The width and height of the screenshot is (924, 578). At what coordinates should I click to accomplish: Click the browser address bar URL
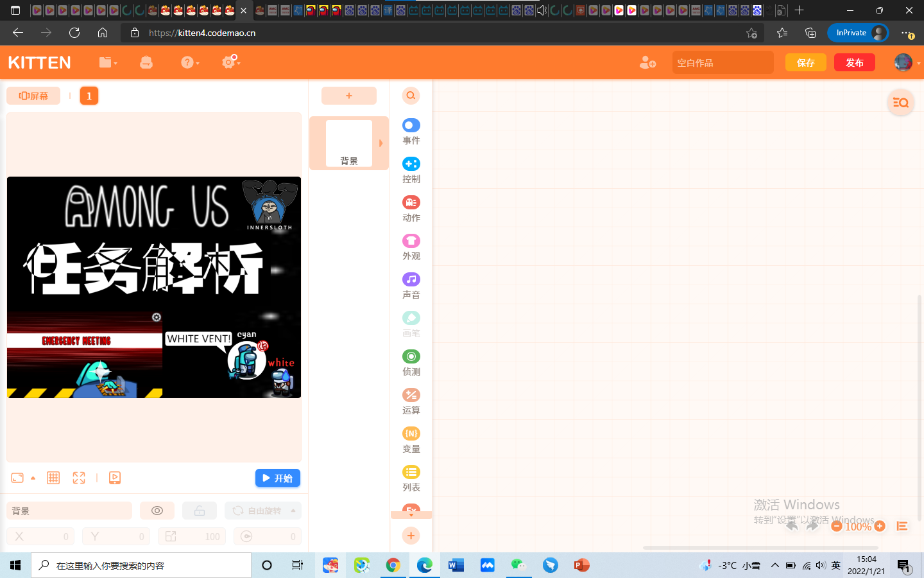[202, 33]
